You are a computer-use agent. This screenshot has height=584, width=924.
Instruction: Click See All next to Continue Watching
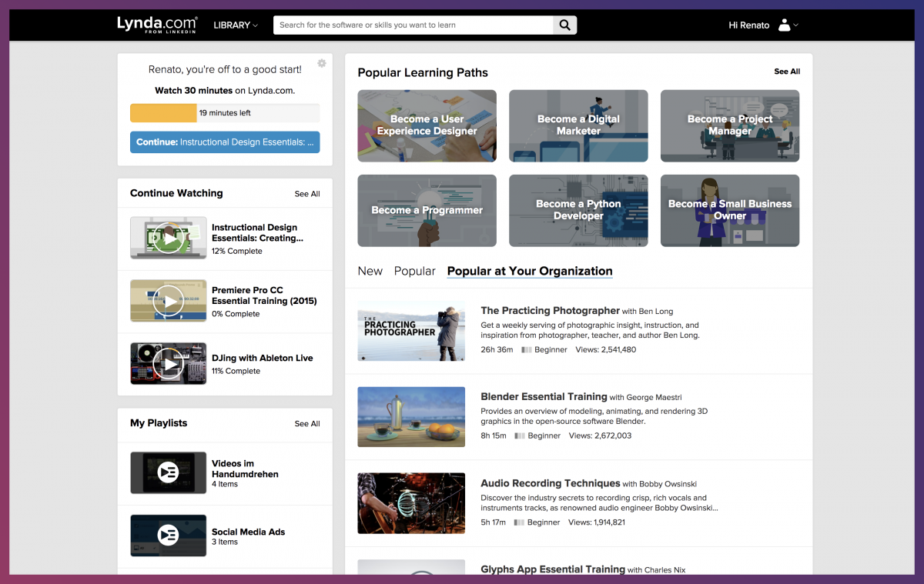coord(306,194)
